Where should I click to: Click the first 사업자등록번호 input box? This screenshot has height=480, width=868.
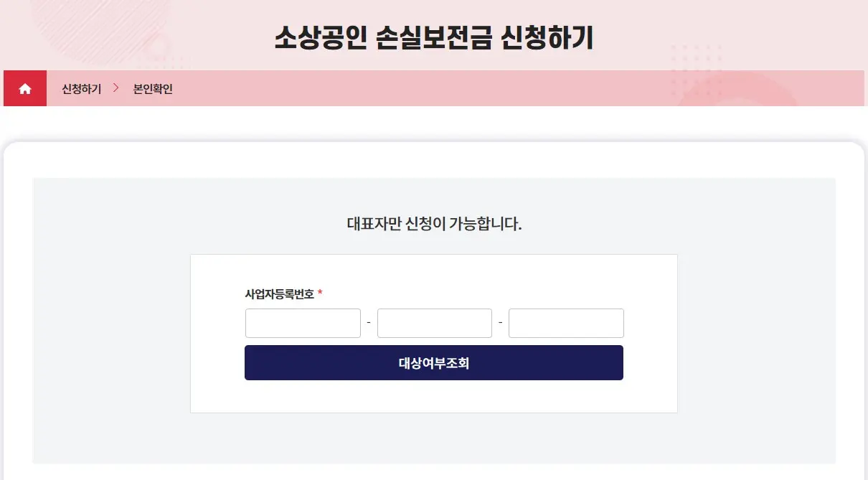(302, 323)
